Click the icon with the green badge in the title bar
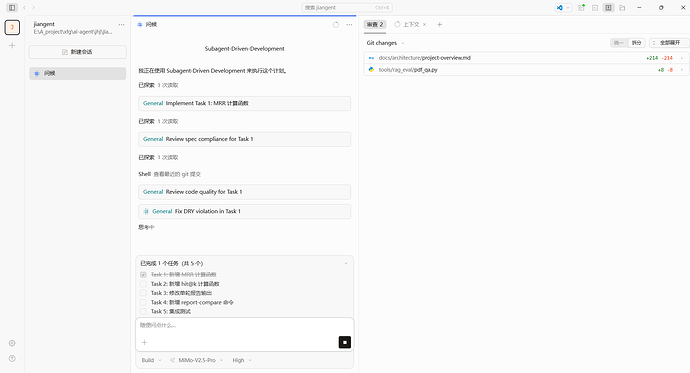This screenshot has width=690, height=373. coord(581,7)
